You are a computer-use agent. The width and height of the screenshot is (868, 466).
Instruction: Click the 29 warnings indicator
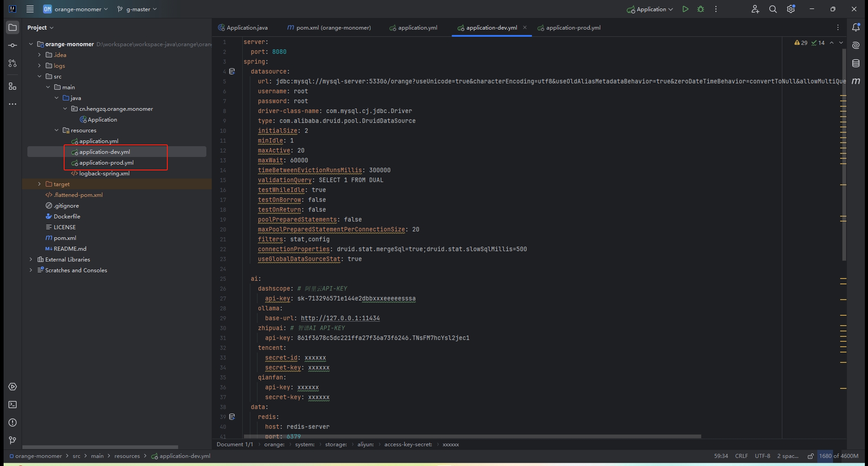801,43
